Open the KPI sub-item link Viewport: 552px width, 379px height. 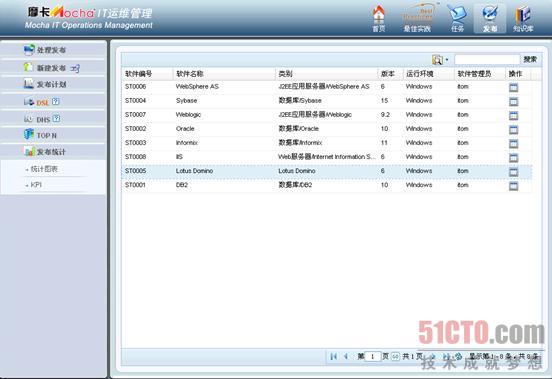click(36, 185)
